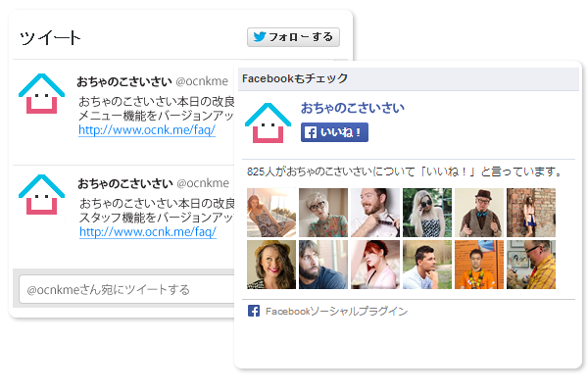Click the Facebook icon beside ソーシャルプラグイン
This screenshot has width=588, height=392.
[x=254, y=311]
